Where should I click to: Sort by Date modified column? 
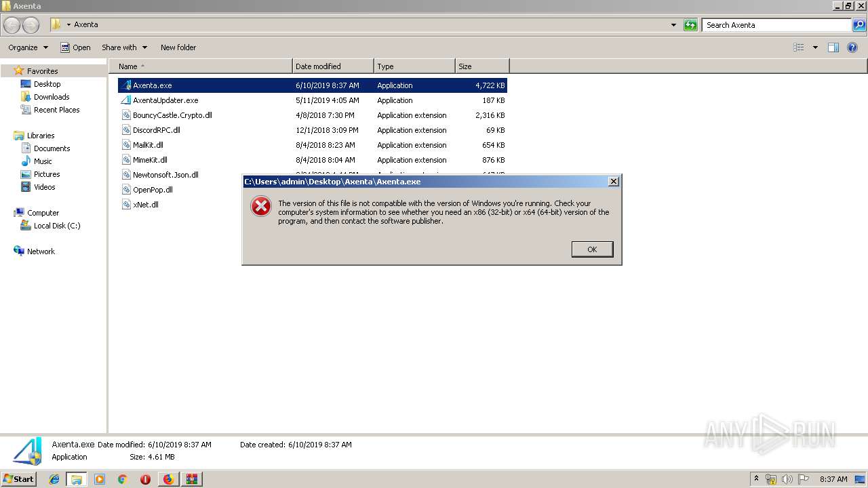click(333, 66)
